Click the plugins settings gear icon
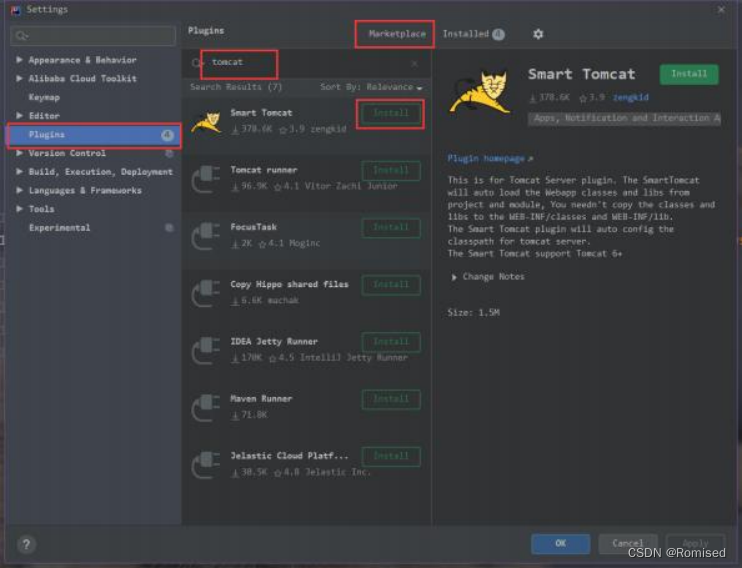The height and width of the screenshot is (568, 742). tap(538, 34)
